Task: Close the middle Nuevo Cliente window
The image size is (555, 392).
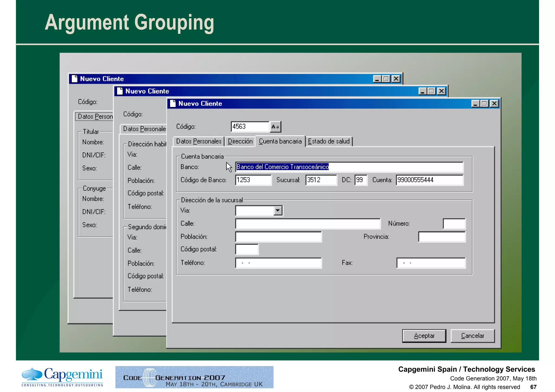Action: tap(441, 91)
